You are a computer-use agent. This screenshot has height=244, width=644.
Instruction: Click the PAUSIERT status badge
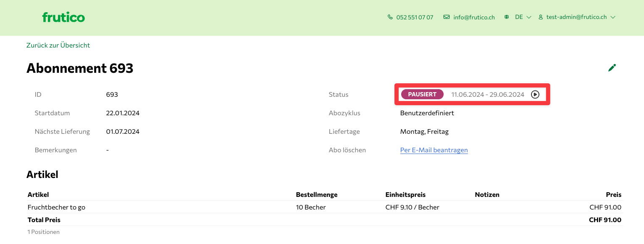pyautogui.click(x=422, y=95)
